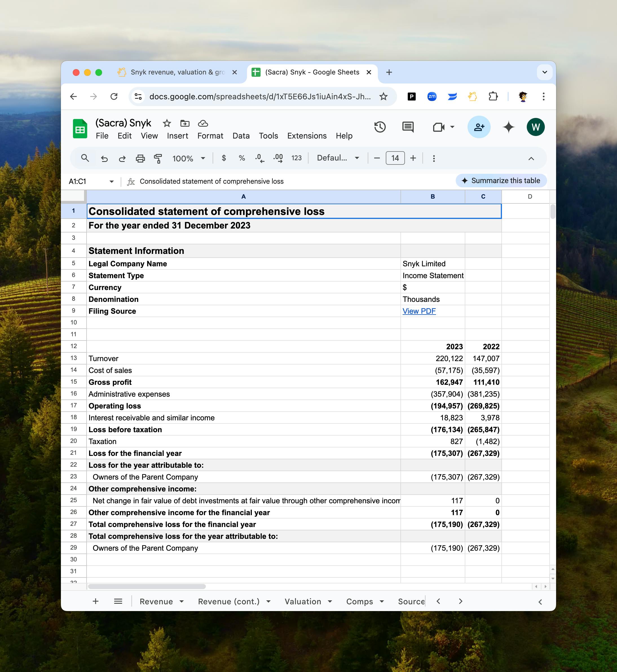617x672 pixels.
Task: Increase font size with plus
Action: point(413,158)
